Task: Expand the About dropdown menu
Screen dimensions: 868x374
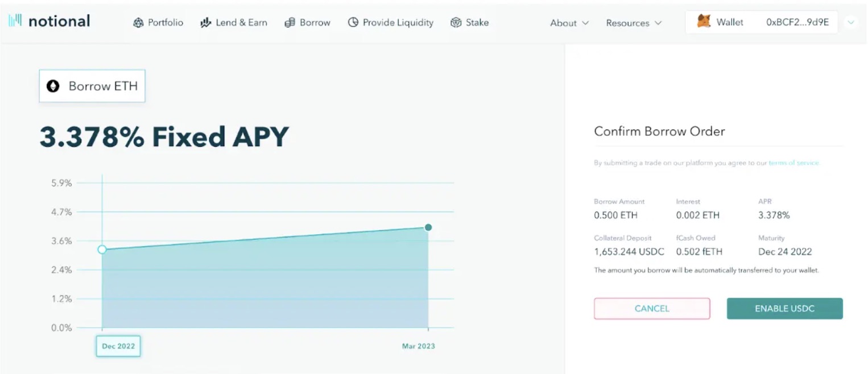Action: pos(569,23)
